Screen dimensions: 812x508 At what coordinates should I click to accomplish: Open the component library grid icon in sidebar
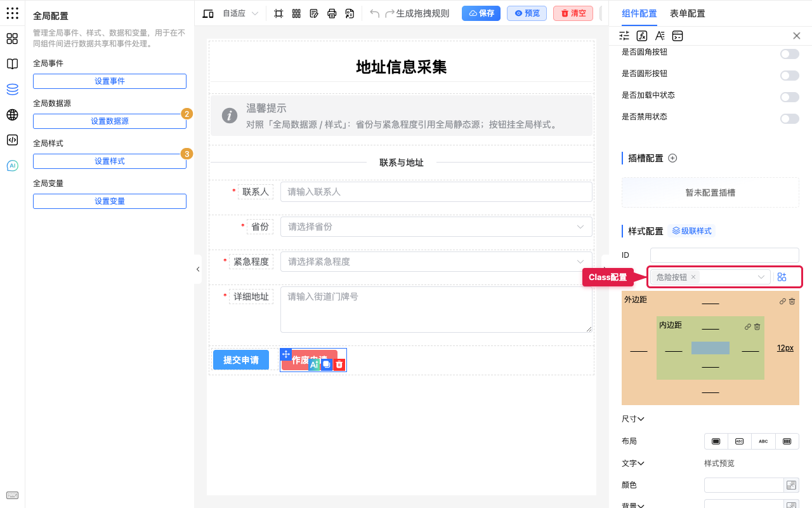pos(12,39)
